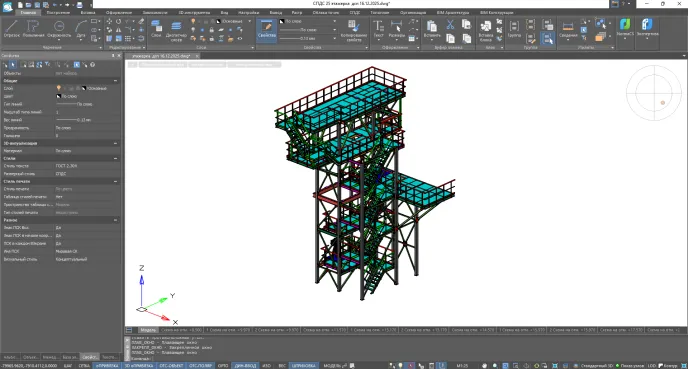Open the Основные layer dropdown in ribbon
Image resolution: width=688 pixels, height=369 pixels.
point(235,21)
